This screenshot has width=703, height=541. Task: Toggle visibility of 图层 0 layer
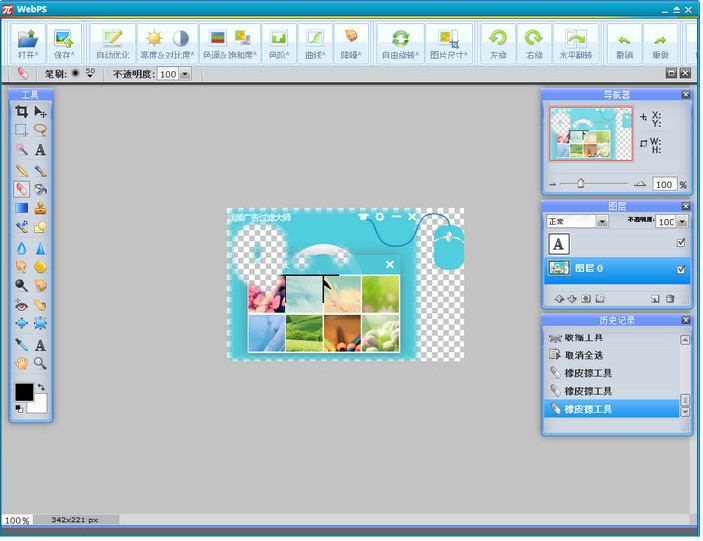[681, 269]
